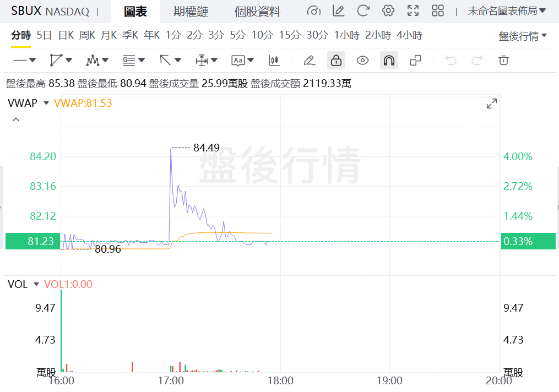Viewport: 559px width, 392px height.
Task: Open the VOL indicator dropdown
Action: (x=36, y=284)
